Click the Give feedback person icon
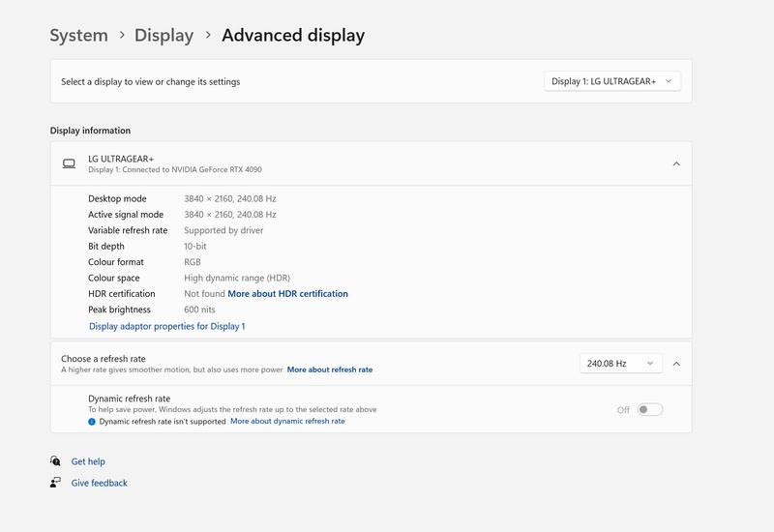 [x=56, y=483]
